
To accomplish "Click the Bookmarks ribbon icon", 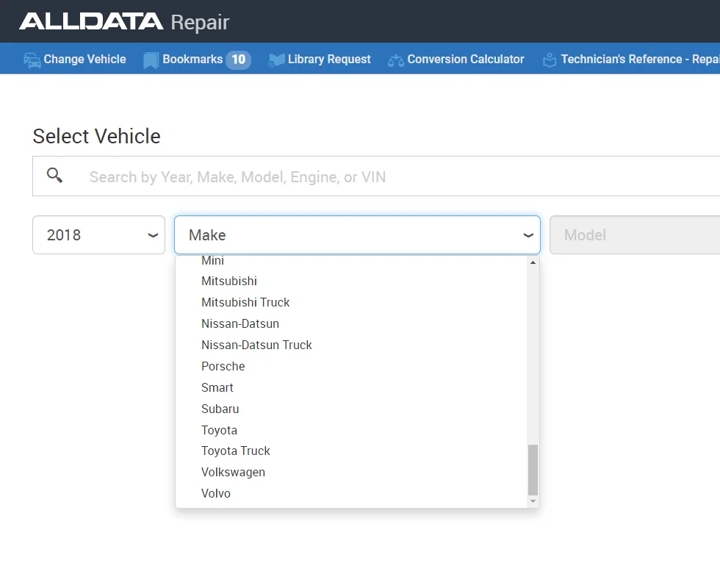I will (151, 60).
